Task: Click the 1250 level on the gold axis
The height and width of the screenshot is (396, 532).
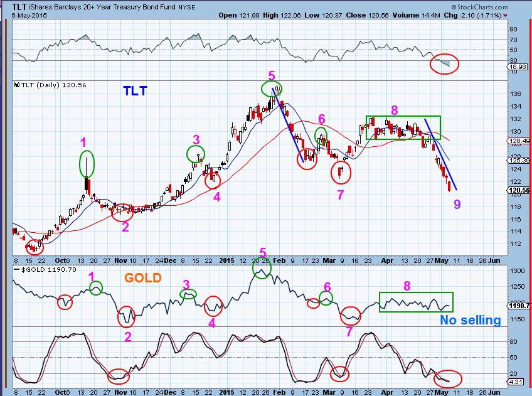Action: tap(518, 287)
